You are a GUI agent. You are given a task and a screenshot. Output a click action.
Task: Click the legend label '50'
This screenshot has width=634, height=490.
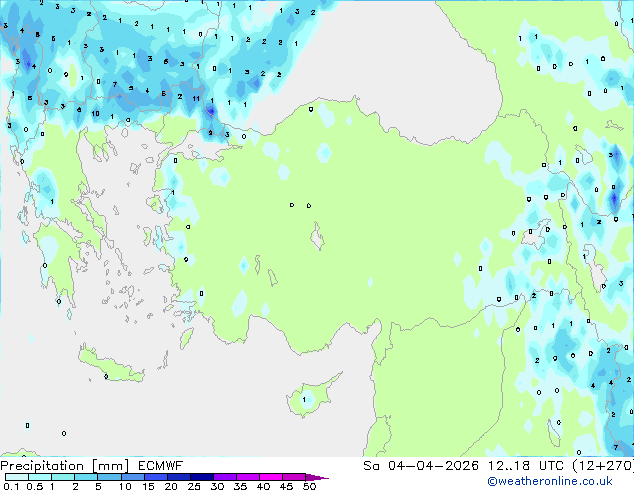click(309, 486)
